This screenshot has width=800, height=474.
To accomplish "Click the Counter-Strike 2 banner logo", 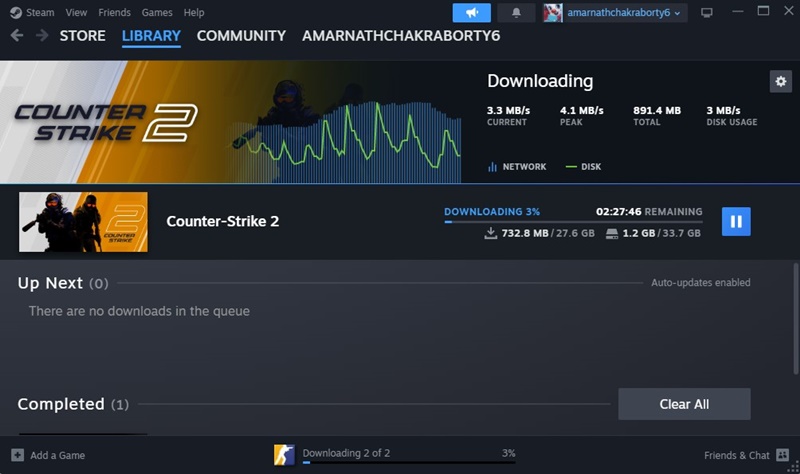I will tap(106, 122).
